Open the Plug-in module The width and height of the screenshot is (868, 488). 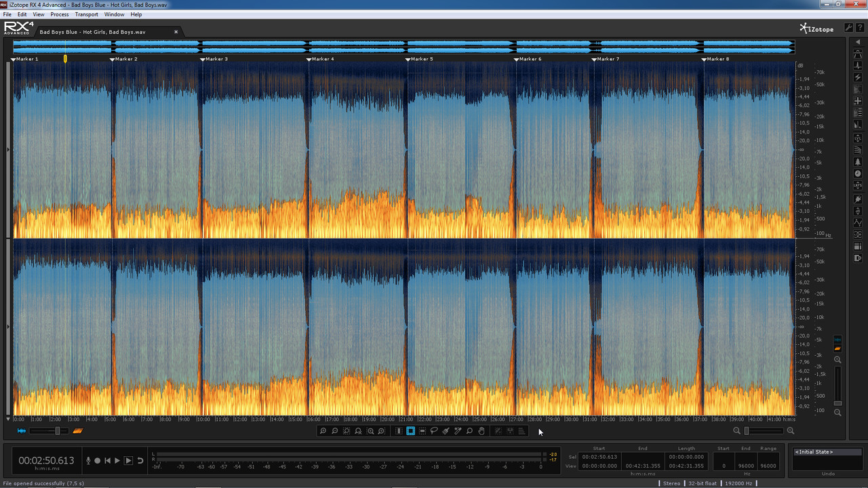pyautogui.click(x=858, y=198)
